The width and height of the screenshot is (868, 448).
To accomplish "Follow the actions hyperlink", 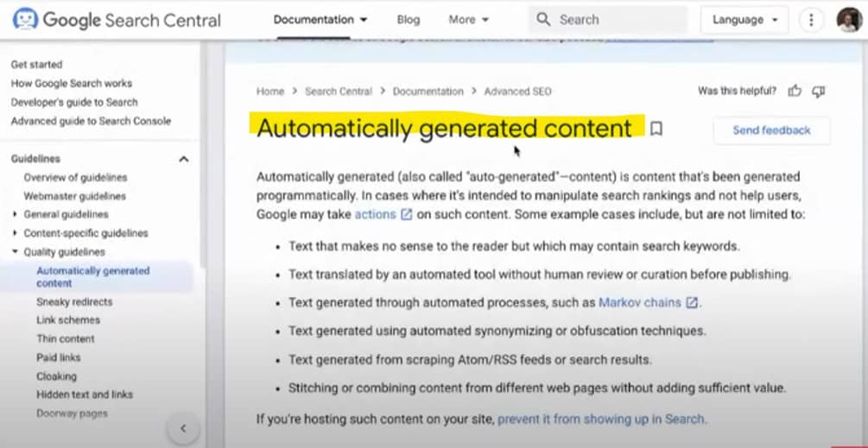I will point(376,214).
